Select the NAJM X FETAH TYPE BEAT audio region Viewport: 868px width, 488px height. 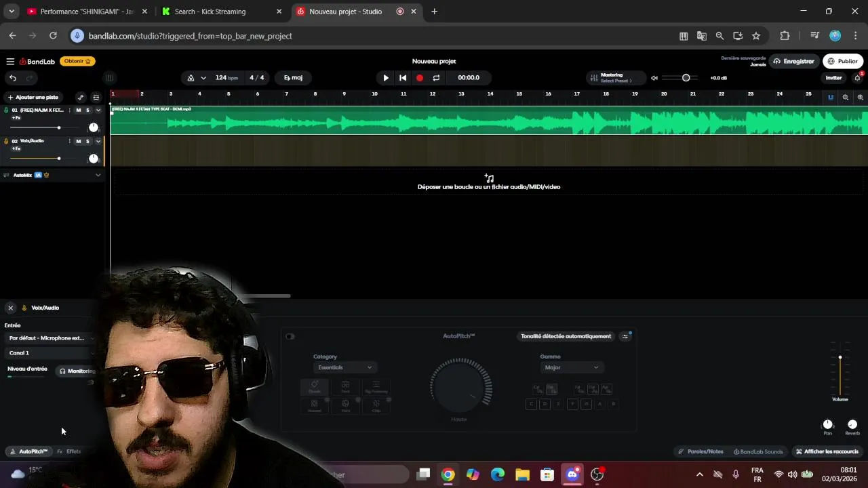(x=489, y=120)
